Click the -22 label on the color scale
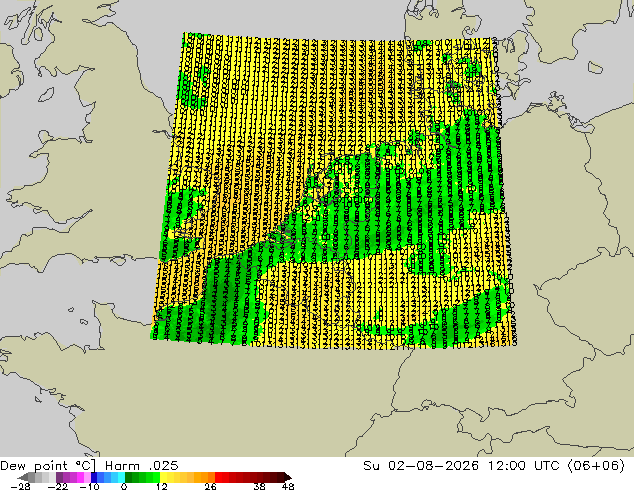This screenshot has width=634, height=490. [x=58, y=486]
